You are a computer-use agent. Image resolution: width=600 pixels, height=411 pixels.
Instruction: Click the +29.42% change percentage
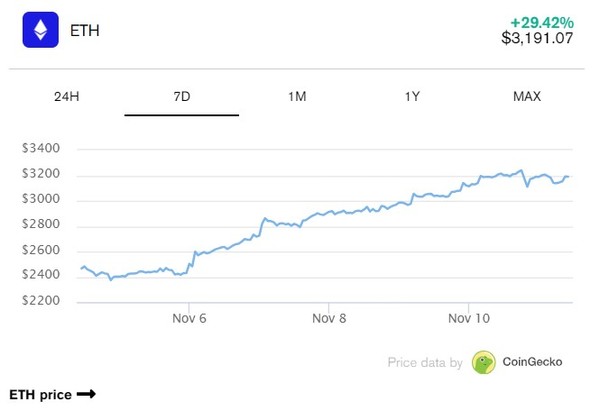coord(543,20)
